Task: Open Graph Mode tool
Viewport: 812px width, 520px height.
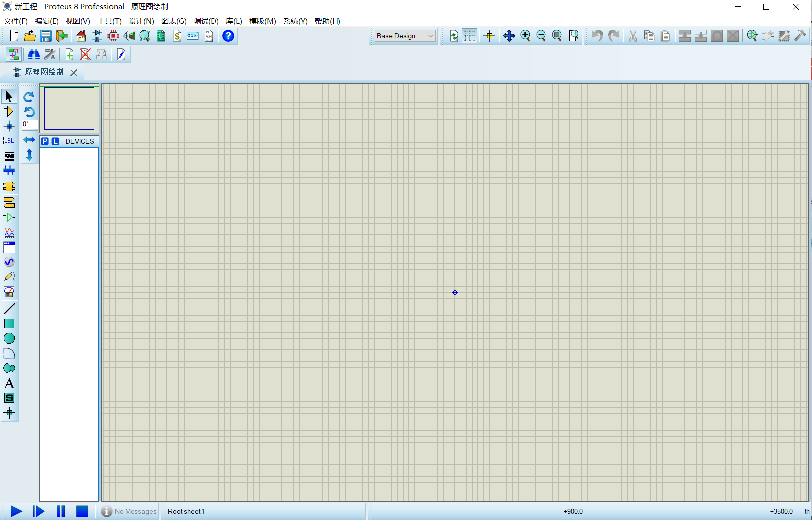Action: (9, 232)
